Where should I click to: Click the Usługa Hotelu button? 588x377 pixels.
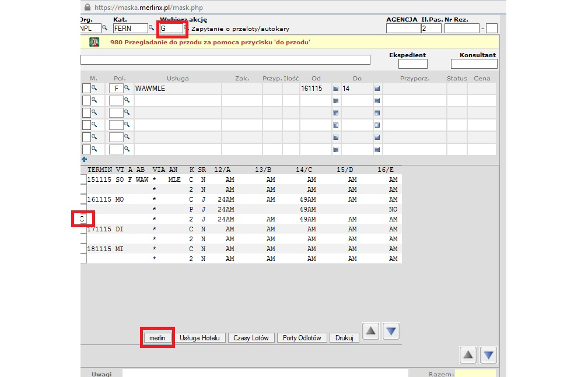[x=200, y=338]
